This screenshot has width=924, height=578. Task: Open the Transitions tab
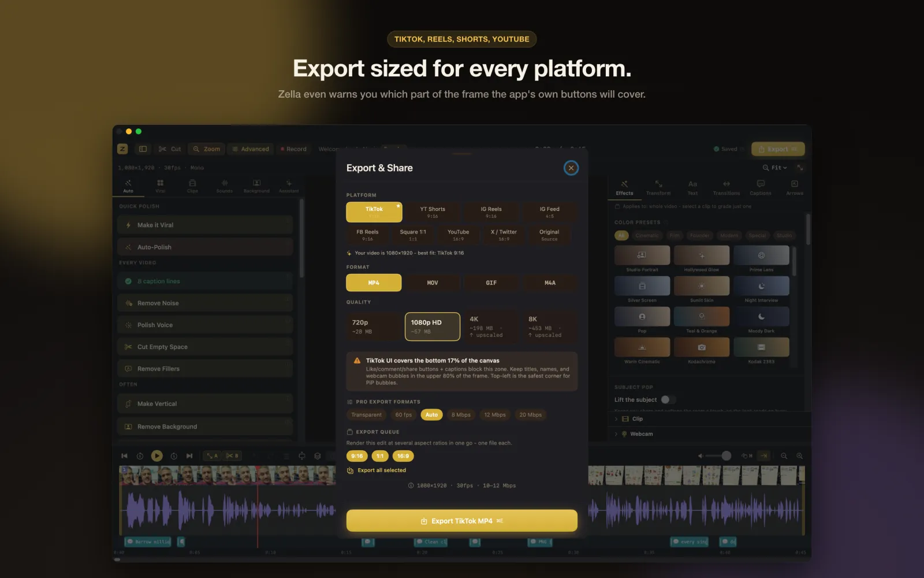pyautogui.click(x=726, y=188)
